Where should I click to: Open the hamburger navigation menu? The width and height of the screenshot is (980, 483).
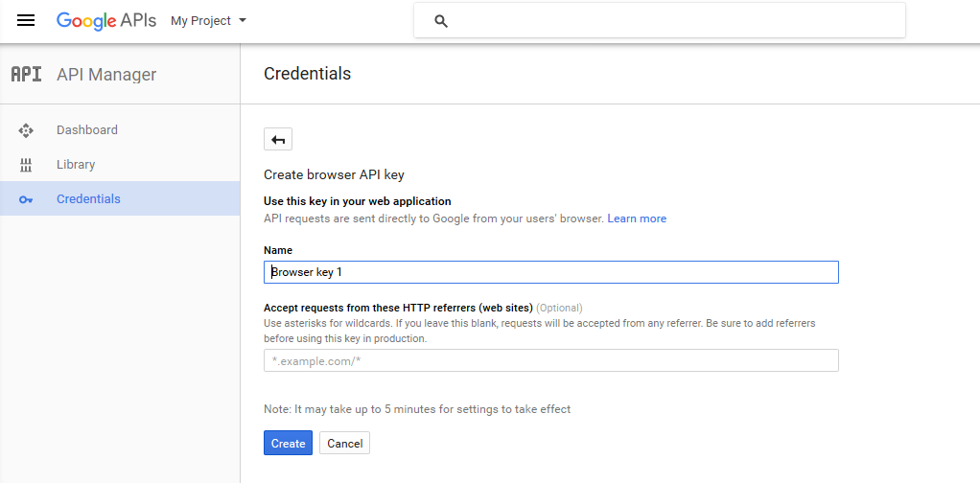pos(26,21)
